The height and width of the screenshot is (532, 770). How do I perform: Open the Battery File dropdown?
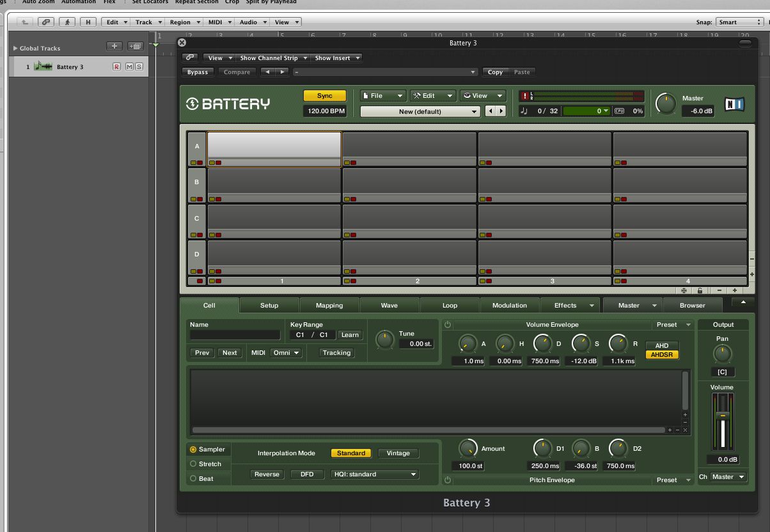(x=383, y=96)
